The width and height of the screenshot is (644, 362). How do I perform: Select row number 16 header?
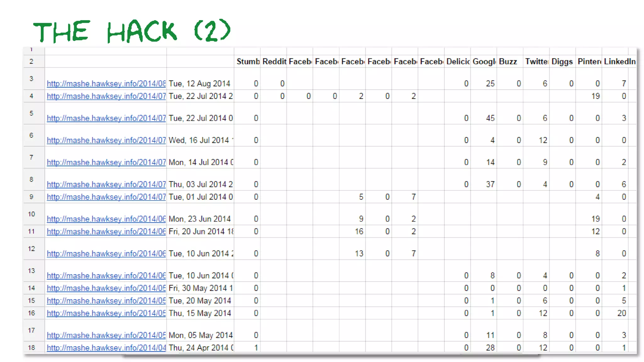tap(31, 313)
